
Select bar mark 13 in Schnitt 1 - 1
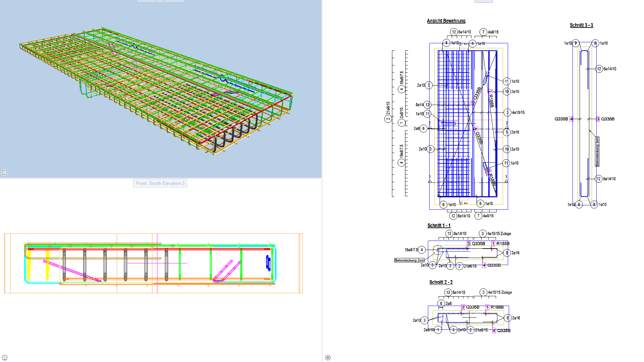[x=449, y=234]
